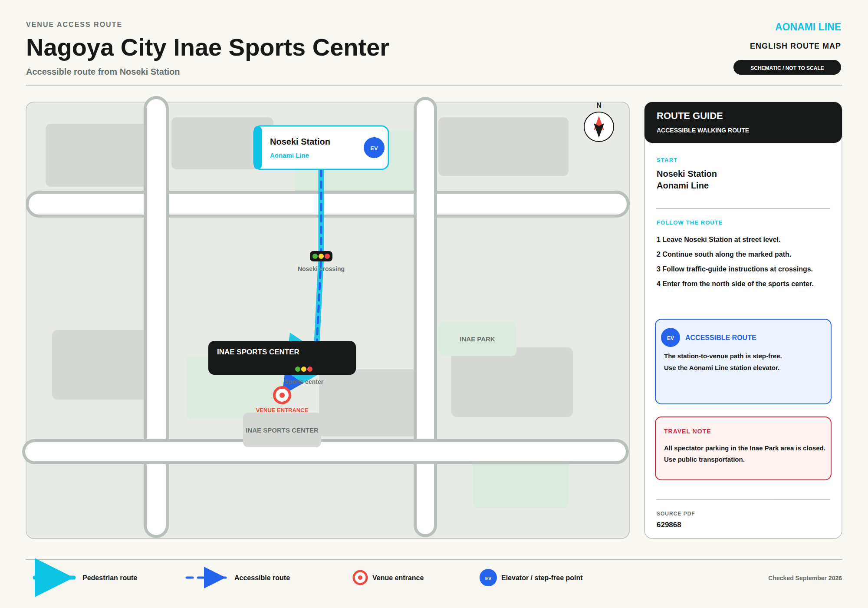Click the INAE PARK map area
868x608 pixels.
click(477, 339)
